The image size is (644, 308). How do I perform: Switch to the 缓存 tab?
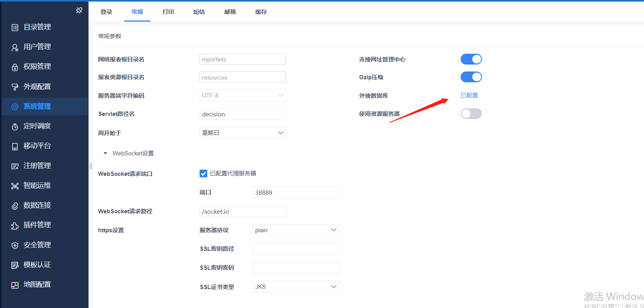pos(261,12)
